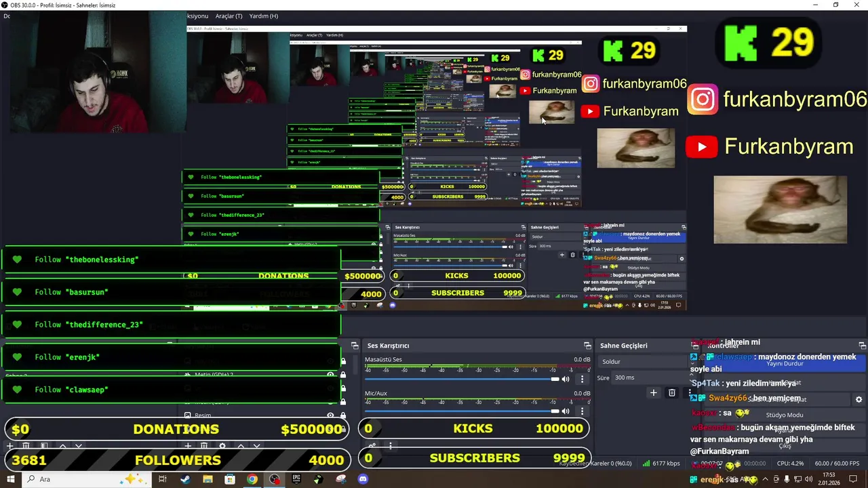868x488 pixels.
Task: Click the Stüdyo Modu button
Action: 785,415
